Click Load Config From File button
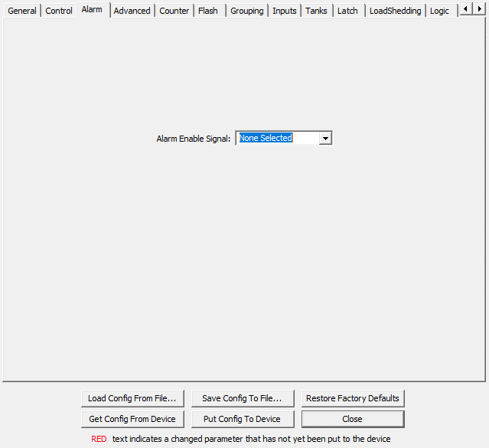Viewport: 489px width, 448px height. [132, 398]
